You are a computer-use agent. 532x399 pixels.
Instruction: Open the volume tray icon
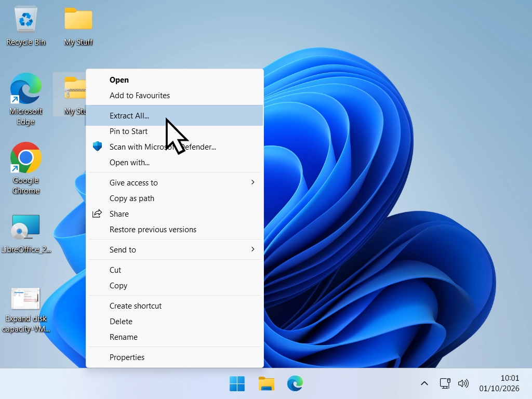click(x=463, y=384)
